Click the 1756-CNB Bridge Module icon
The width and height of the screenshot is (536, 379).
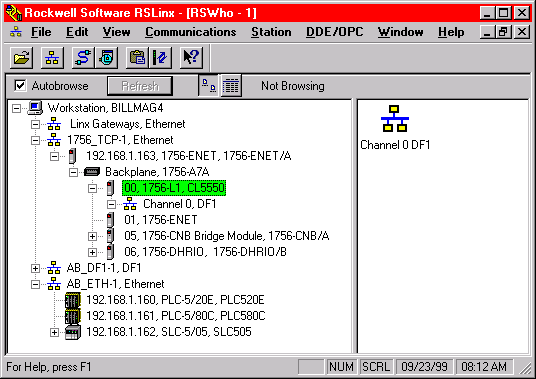click(110, 236)
